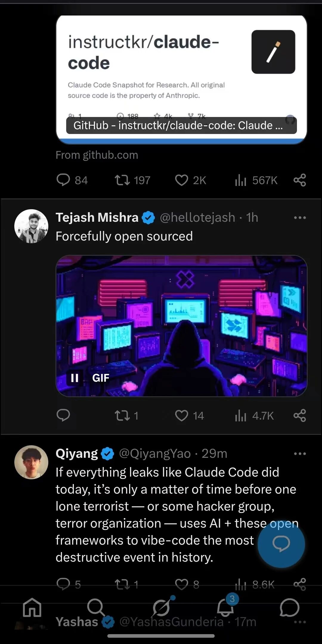Open more options for Qiyang's post
This screenshot has height=644, width=322.
(300, 454)
